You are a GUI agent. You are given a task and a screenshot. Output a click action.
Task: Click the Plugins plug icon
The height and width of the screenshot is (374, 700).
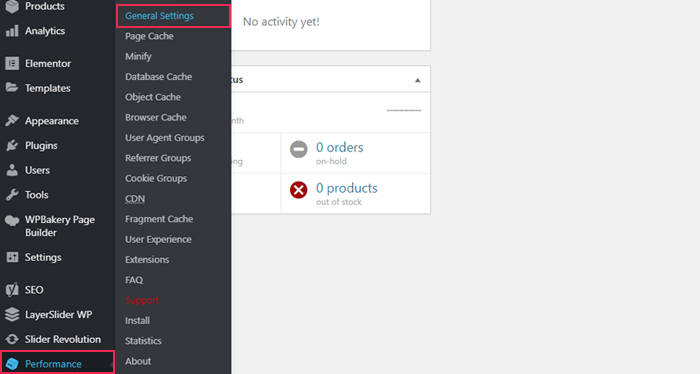[x=12, y=145]
